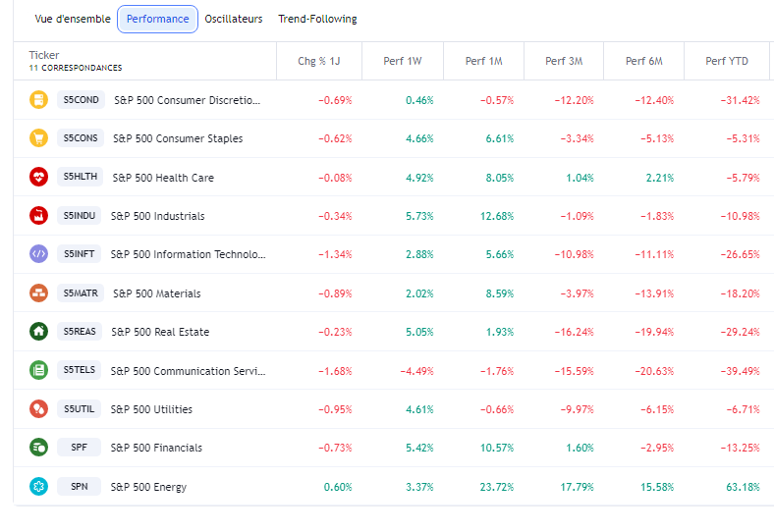Click the Consumer Discretionary sector icon
Viewport: 774px width, 532px height.
(x=38, y=100)
